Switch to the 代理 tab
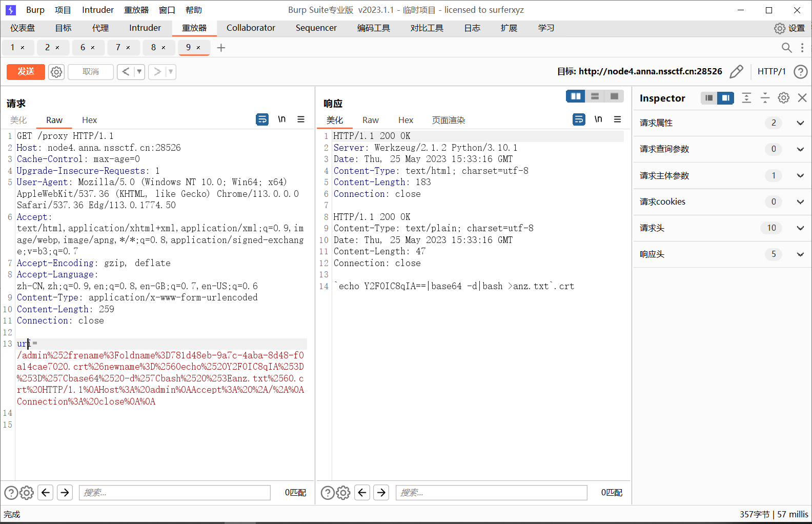Image resolution: width=812 pixels, height=524 pixels. coord(100,28)
